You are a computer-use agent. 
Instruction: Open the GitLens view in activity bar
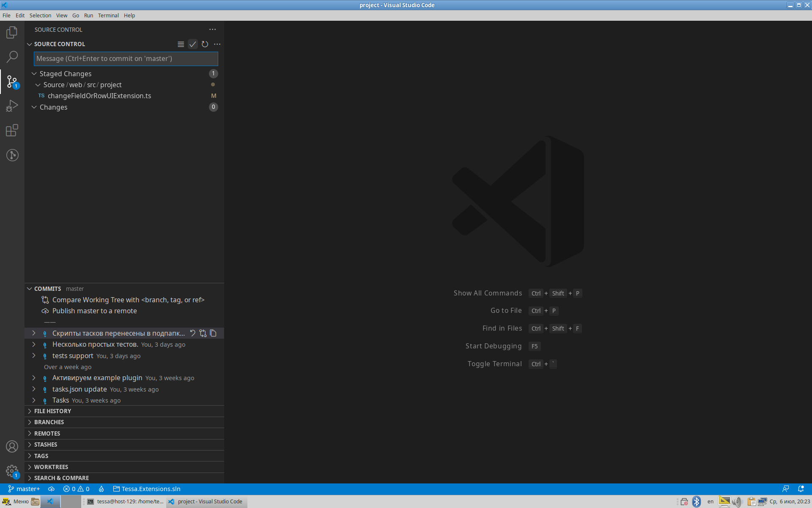tap(12, 155)
